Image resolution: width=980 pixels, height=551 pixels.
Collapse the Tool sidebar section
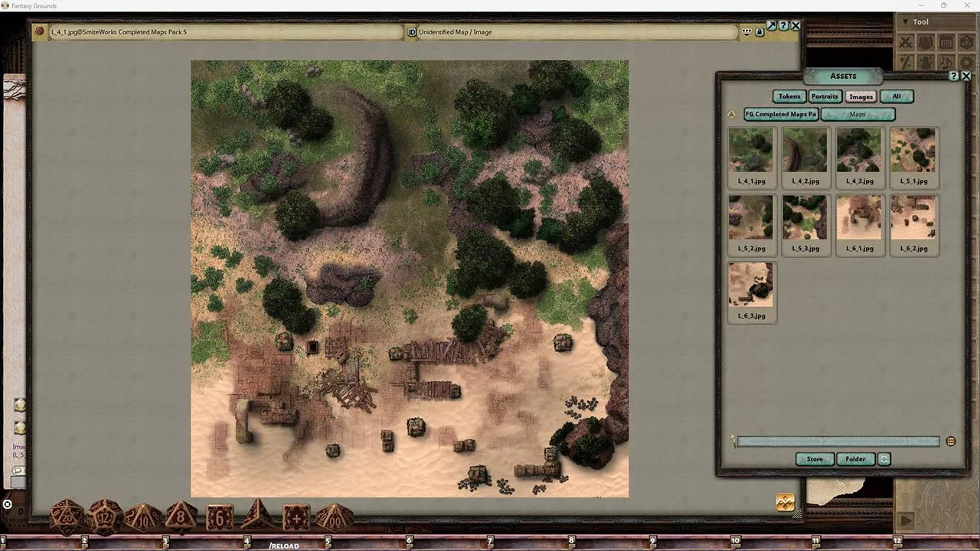click(x=905, y=21)
